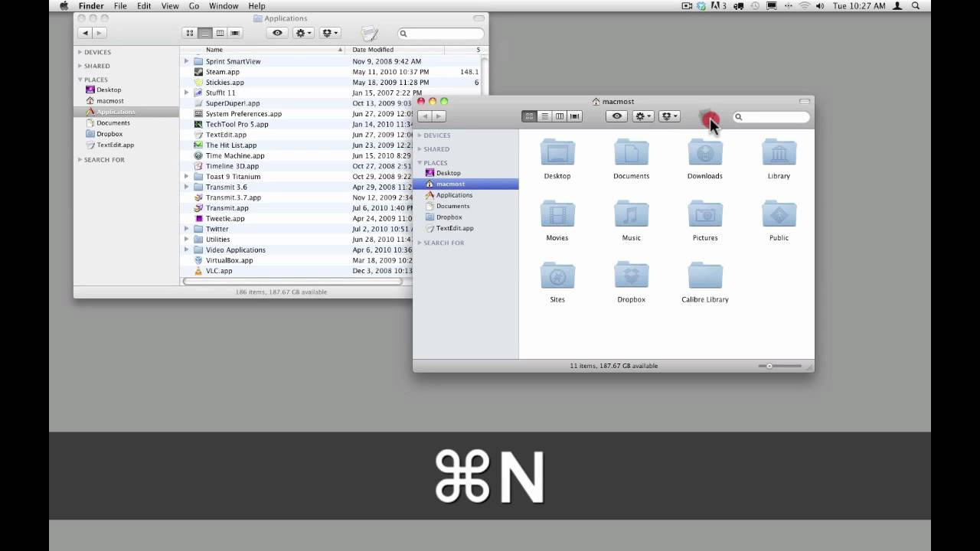The image size is (980, 551).
Task: Expand DEVICES section in macmost window sidebar
Action: [420, 135]
